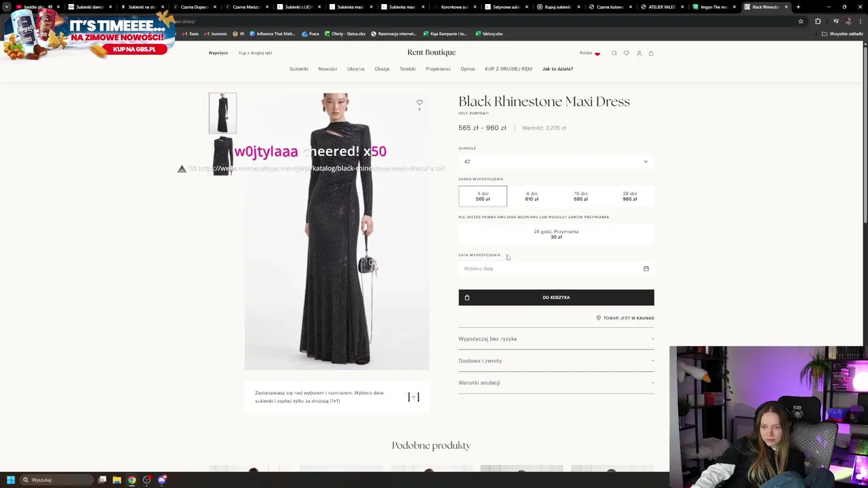Open the Torebki menu item

pos(407,68)
